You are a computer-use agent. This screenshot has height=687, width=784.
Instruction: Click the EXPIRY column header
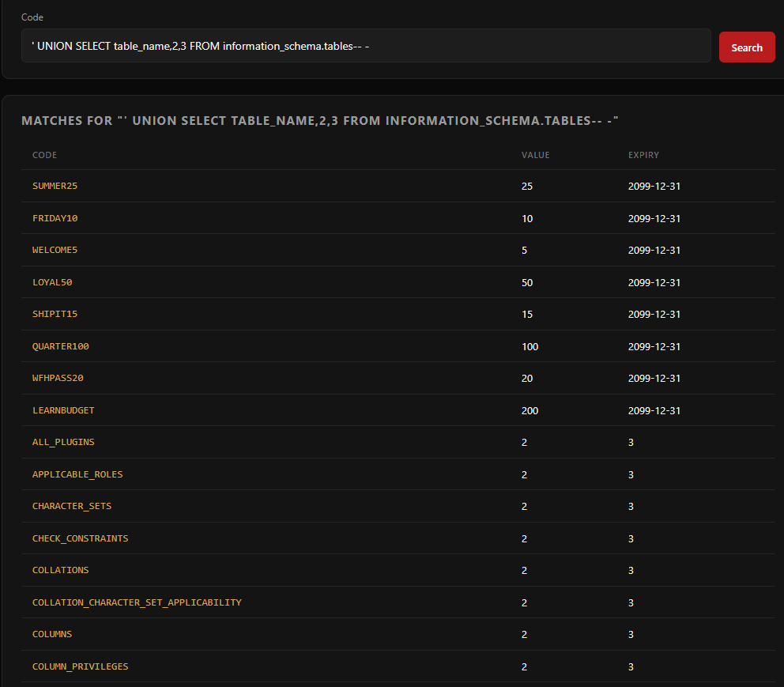(643, 155)
